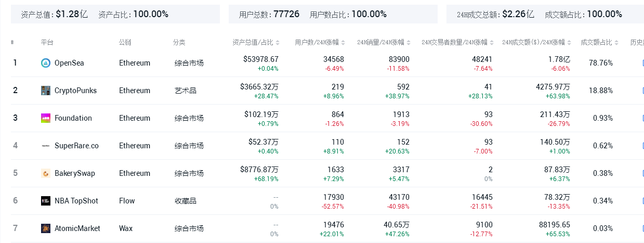Click the 78.76% volume share for OpenSea
644x243 pixels.
click(601, 63)
